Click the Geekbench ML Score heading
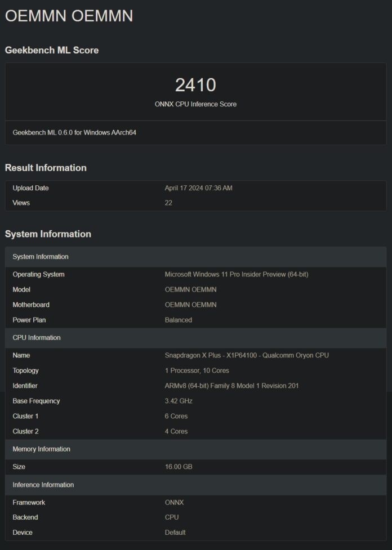392x550 pixels. (x=52, y=50)
